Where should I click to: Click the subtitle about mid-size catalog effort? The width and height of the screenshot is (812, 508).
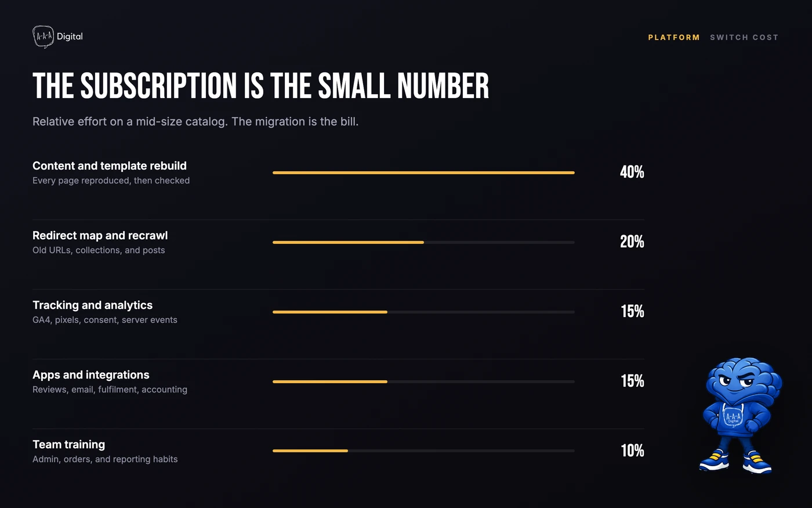195,121
